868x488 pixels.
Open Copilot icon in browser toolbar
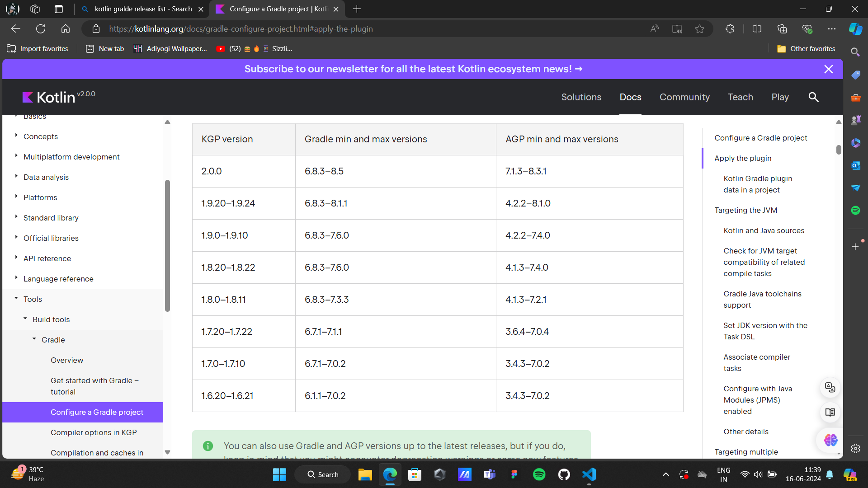click(x=855, y=29)
